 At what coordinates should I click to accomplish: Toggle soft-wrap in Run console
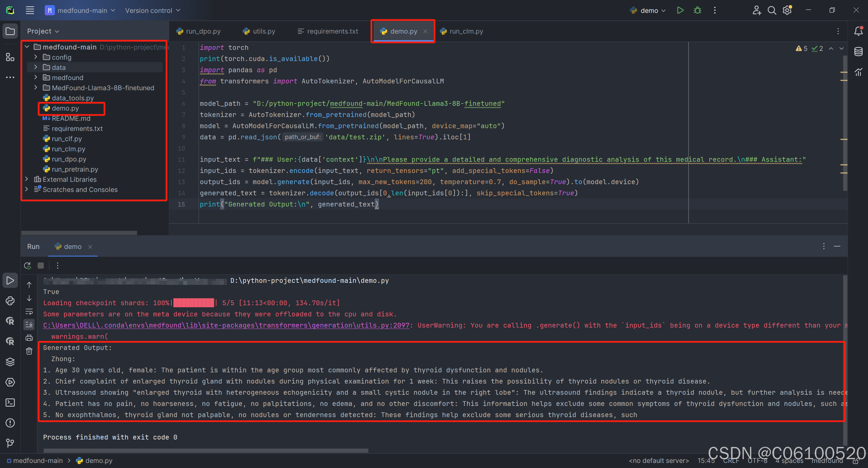[x=30, y=311]
